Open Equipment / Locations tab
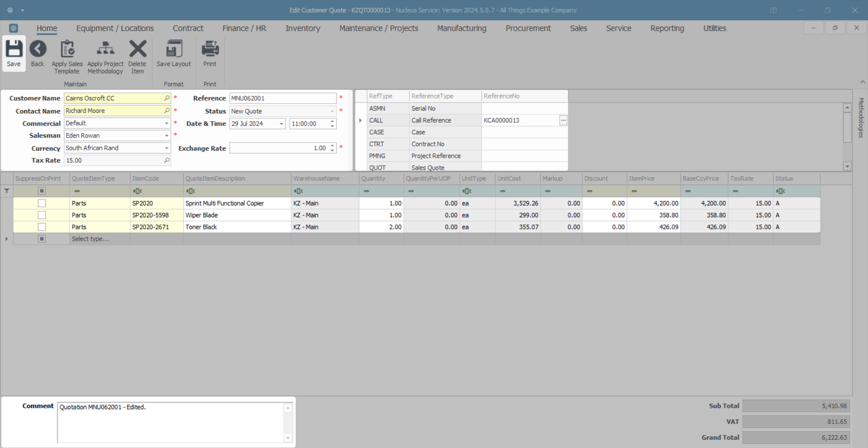This screenshot has height=448, width=868. (x=115, y=28)
